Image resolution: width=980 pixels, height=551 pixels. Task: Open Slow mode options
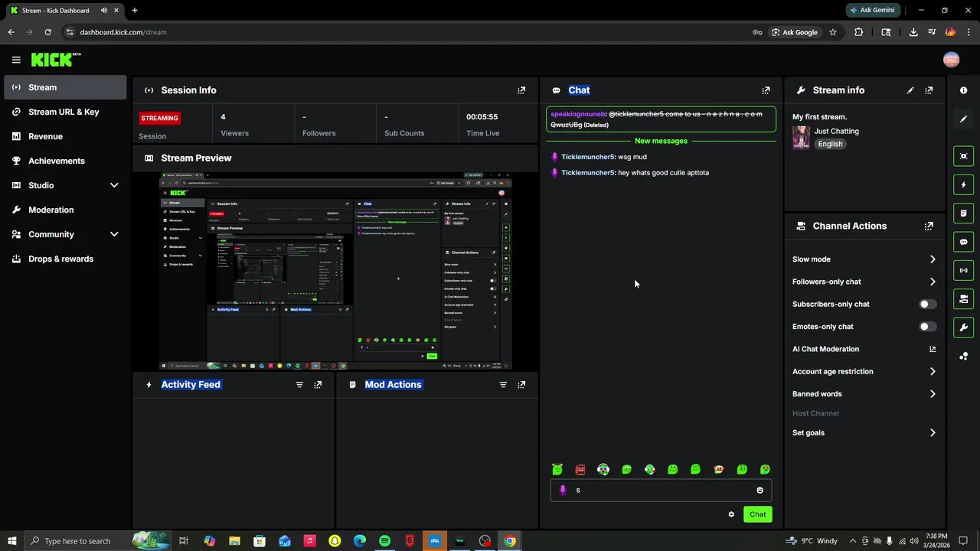(864, 259)
